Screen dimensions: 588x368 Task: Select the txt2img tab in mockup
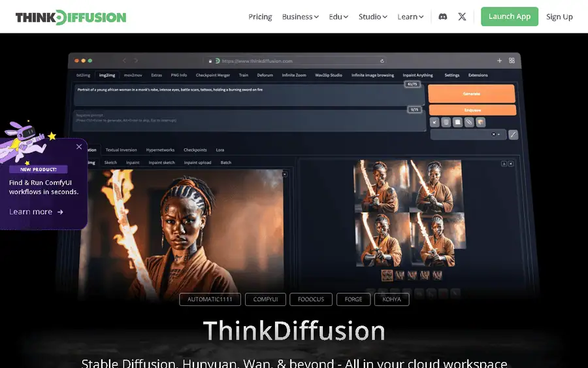[x=83, y=75]
